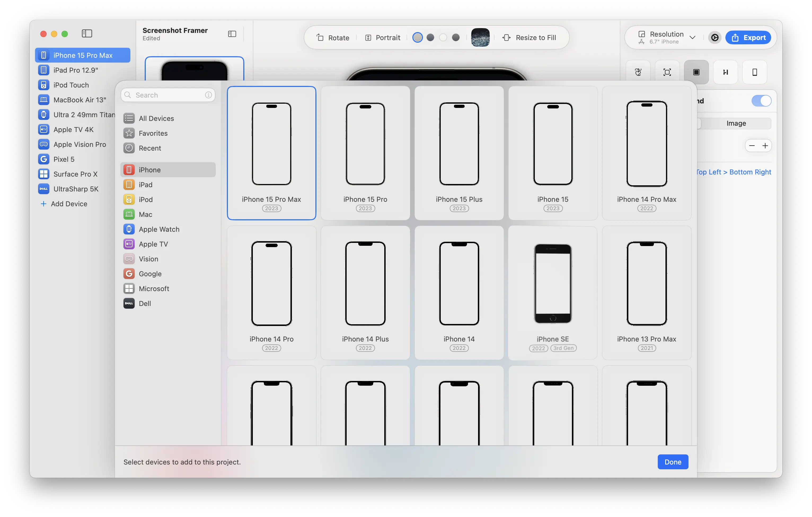Screen dimensions: 812x517
Task: Click the Rotate icon in toolbar
Action: [x=320, y=37]
